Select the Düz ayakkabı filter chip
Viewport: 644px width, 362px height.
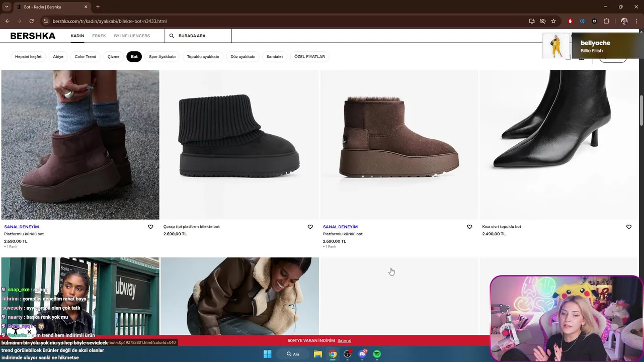(243, 57)
